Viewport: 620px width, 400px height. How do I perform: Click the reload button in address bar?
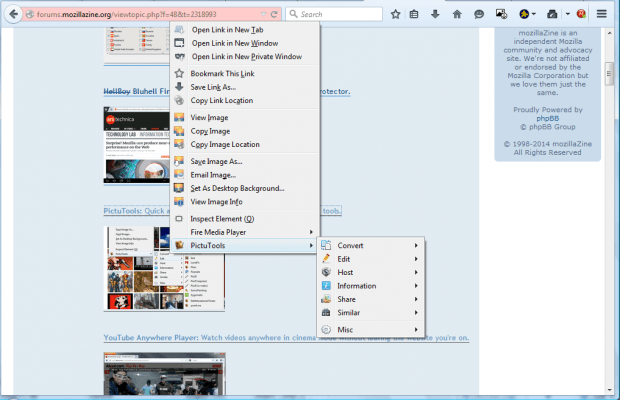point(276,15)
